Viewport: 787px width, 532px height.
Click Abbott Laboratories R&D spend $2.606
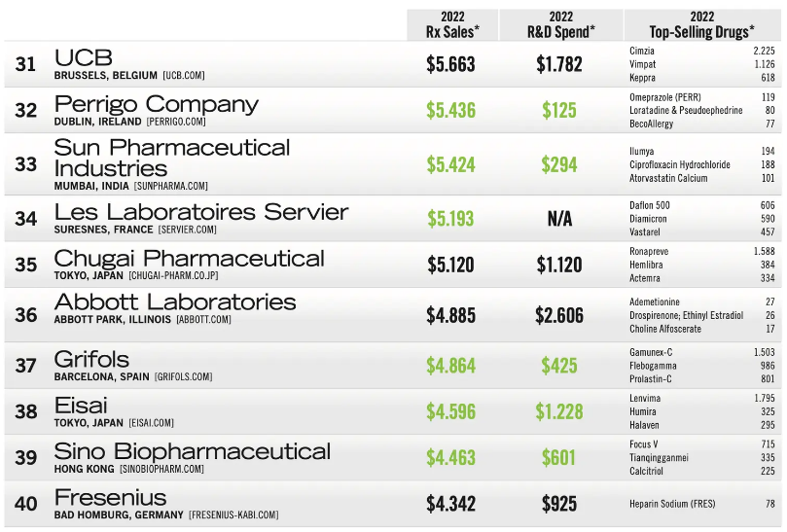(559, 315)
